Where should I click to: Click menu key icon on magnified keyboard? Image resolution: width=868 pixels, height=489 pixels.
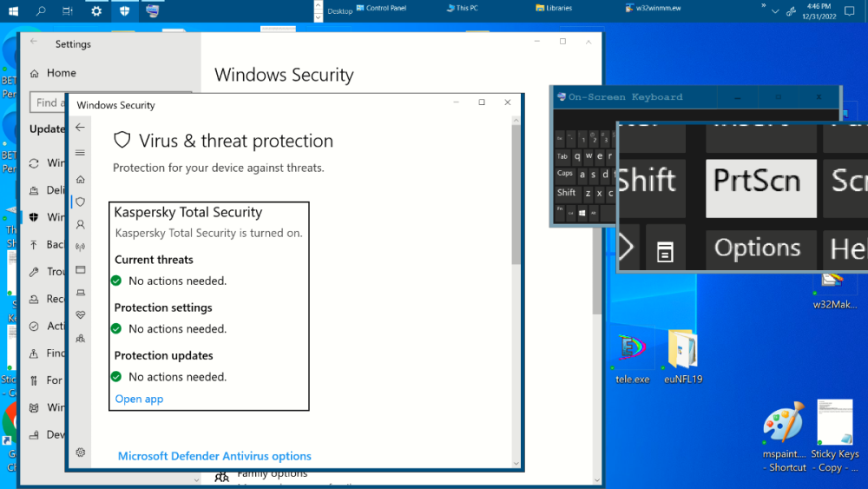point(665,248)
